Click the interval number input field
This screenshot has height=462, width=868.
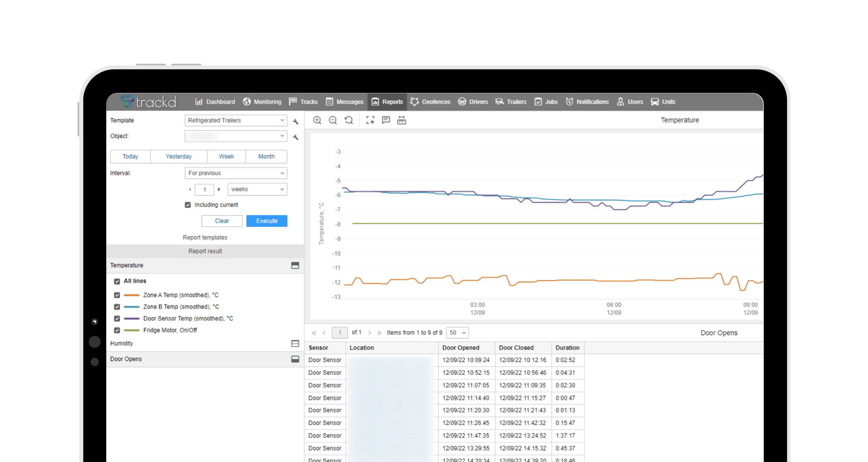click(x=204, y=190)
